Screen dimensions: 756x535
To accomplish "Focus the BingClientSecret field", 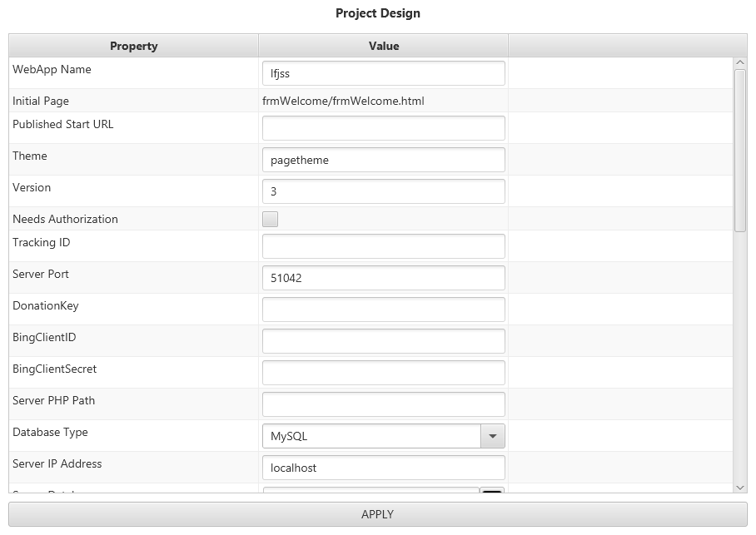I will click(x=383, y=373).
